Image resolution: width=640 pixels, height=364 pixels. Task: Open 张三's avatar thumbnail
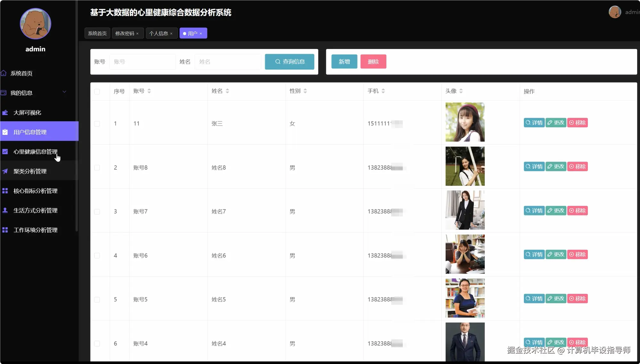coord(465,122)
